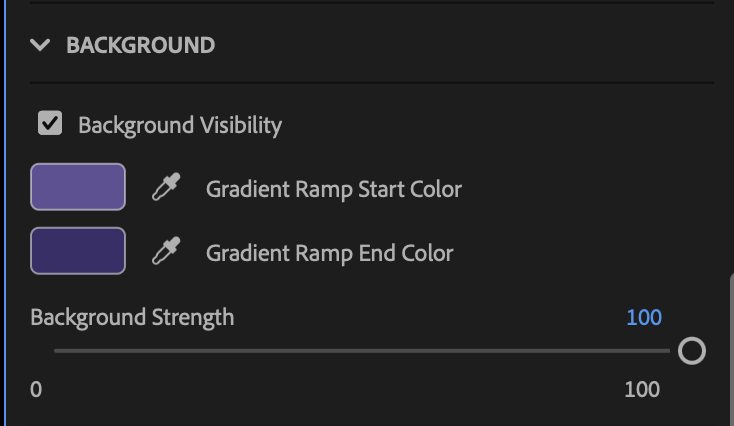Click the blue Background Strength value 100
Viewport: 734px width, 426px height.
(644, 317)
